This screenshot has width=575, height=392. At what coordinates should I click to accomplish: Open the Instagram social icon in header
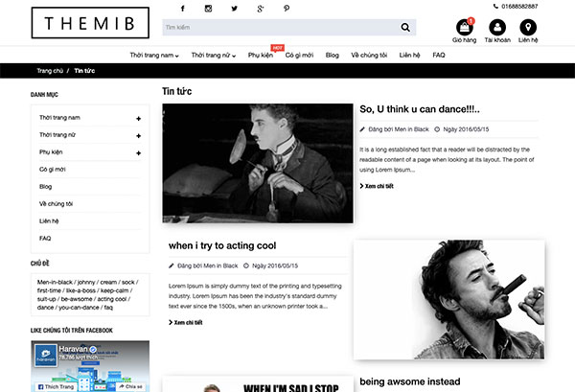point(208,9)
